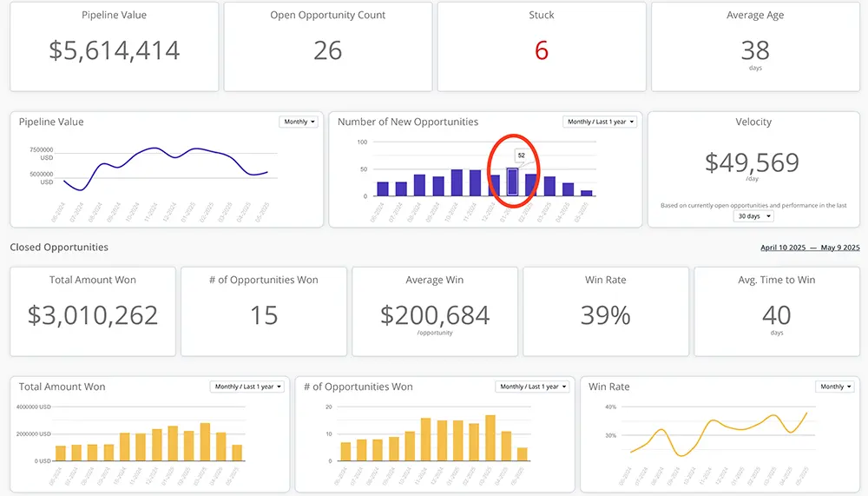The height and width of the screenshot is (496, 868).
Task: Click the $49,569 Velocity value
Action: [x=753, y=162]
